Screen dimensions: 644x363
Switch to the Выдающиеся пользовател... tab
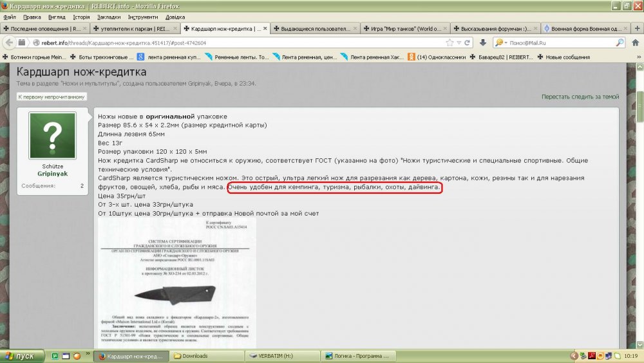315,28
